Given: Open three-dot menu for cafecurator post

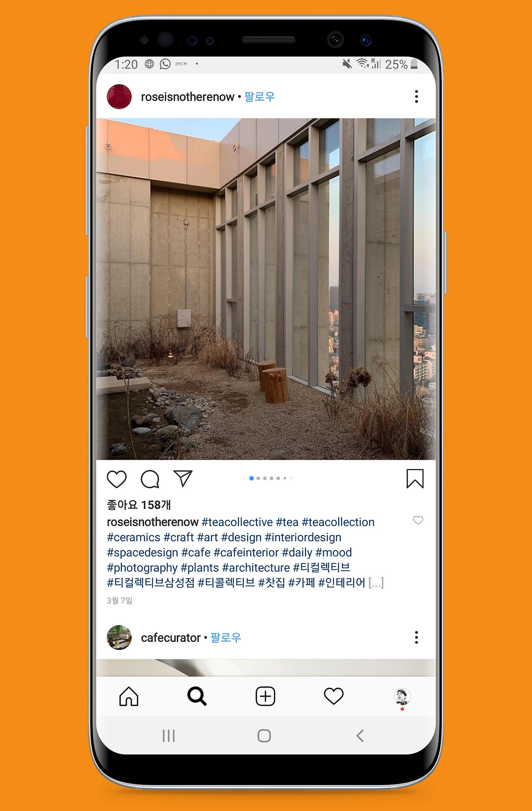Looking at the screenshot, I should coord(416,637).
